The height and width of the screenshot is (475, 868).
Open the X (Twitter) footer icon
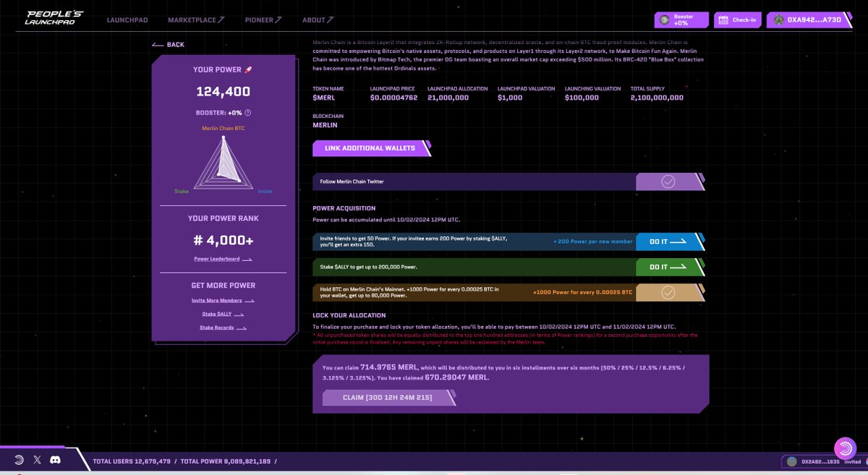38,460
